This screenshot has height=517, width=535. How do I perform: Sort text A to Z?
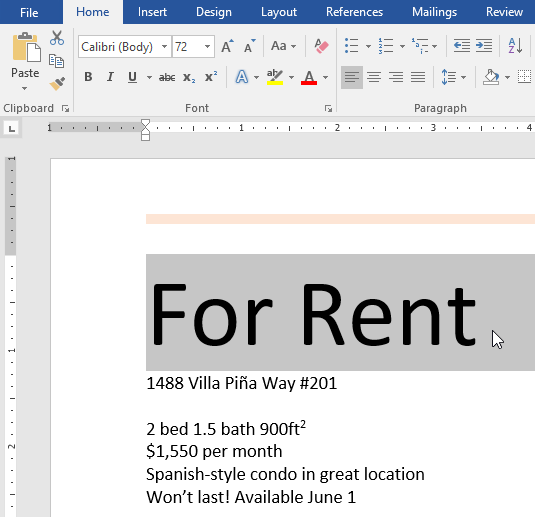click(515, 46)
